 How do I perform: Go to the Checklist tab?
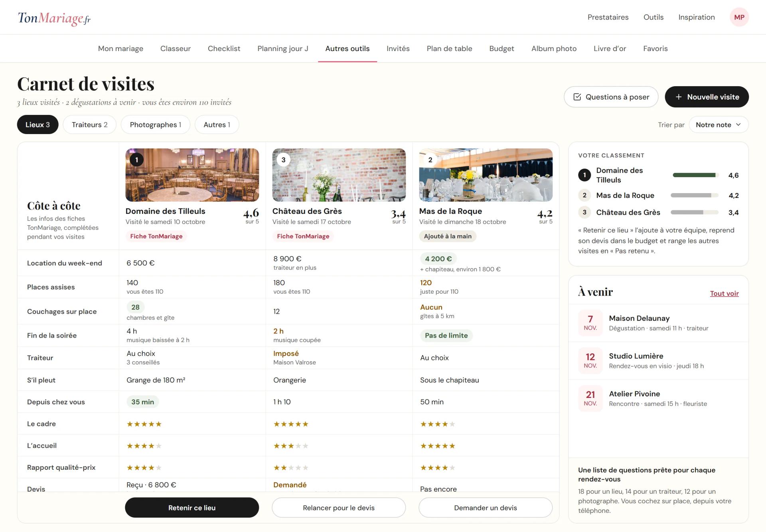pyautogui.click(x=224, y=48)
